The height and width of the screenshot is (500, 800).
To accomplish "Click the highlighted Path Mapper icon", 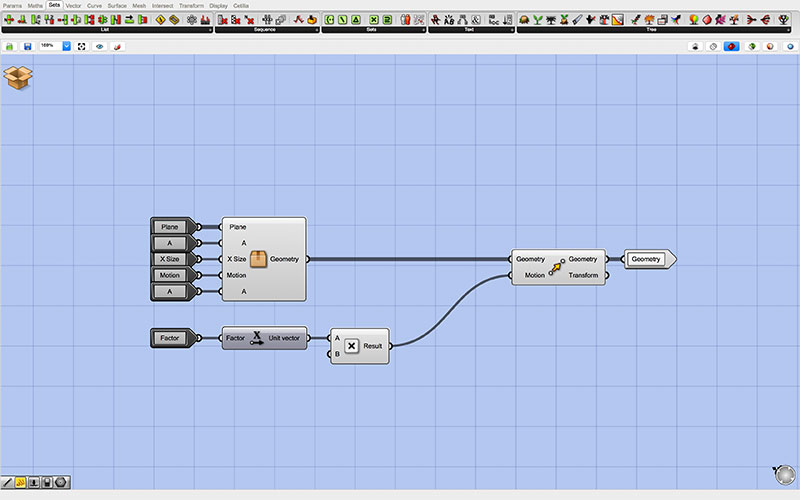I will click(x=617, y=20).
